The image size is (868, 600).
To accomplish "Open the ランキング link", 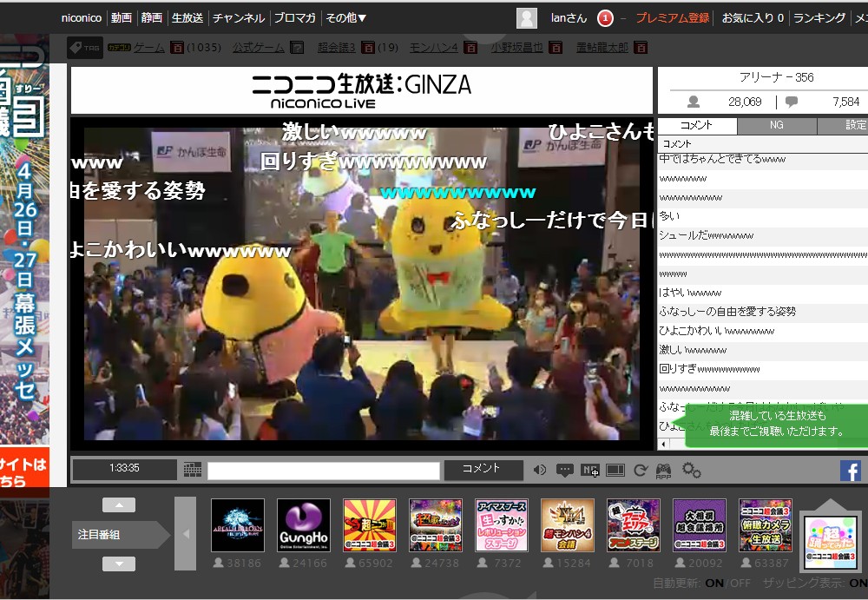I will tap(819, 17).
